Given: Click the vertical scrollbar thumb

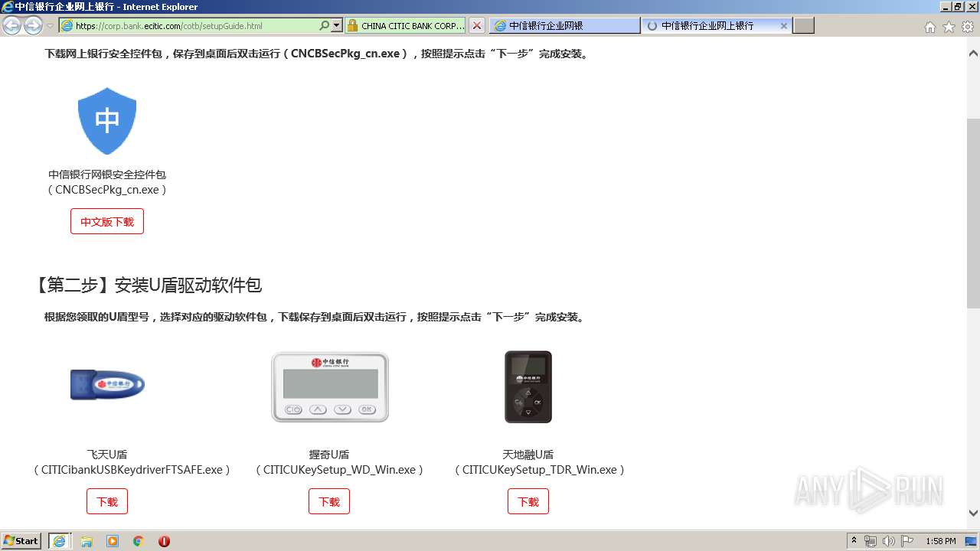Looking at the screenshot, I should click(973, 213).
